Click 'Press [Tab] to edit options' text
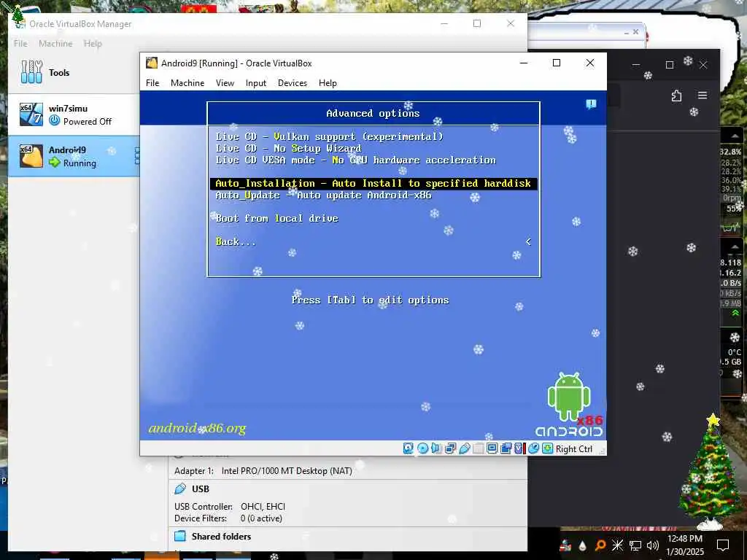This screenshot has height=560, width=747. (x=370, y=300)
